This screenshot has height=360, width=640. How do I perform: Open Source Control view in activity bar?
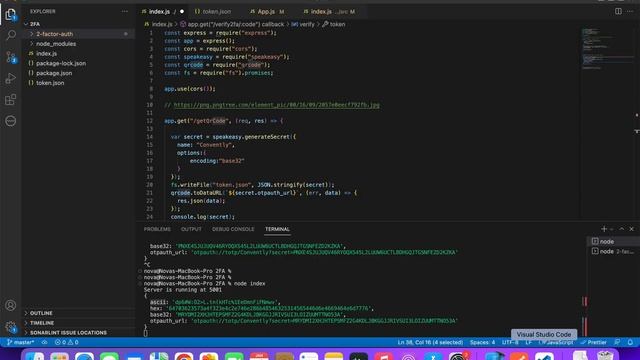click(11, 57)
